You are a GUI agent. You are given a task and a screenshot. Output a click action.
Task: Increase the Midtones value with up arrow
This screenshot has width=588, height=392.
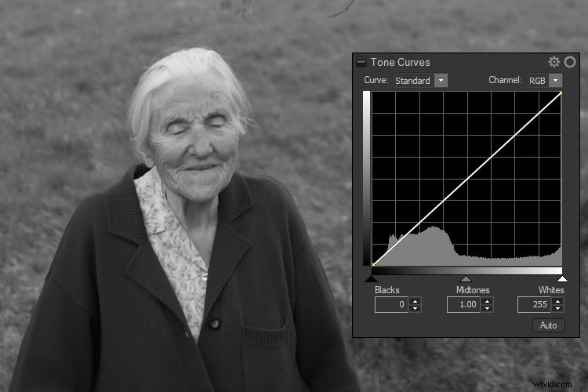pyautogui.click(x=487, y=301)
